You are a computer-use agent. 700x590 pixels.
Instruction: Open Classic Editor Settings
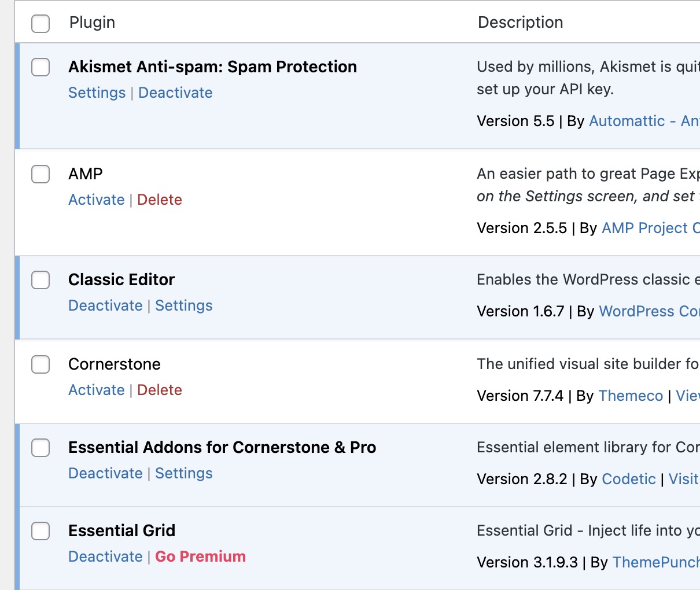pos(184,305)
